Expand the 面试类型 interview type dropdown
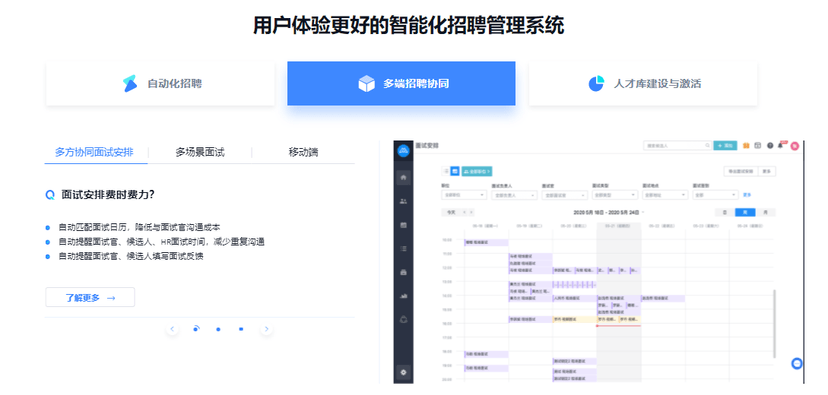The image size is (828, 395). coord(615,195)
